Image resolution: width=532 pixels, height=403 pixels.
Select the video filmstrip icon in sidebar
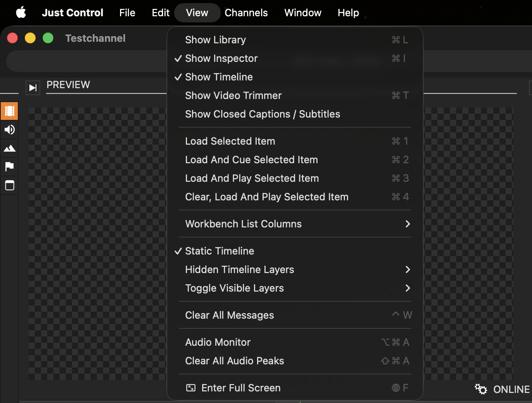pyautogui.click(x=9, y=111)
